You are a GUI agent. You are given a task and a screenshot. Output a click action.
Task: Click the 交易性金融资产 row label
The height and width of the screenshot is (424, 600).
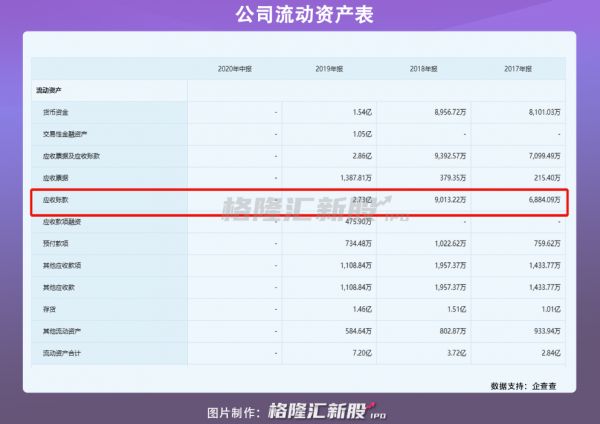pyautogui.click(x=64, y=134)
